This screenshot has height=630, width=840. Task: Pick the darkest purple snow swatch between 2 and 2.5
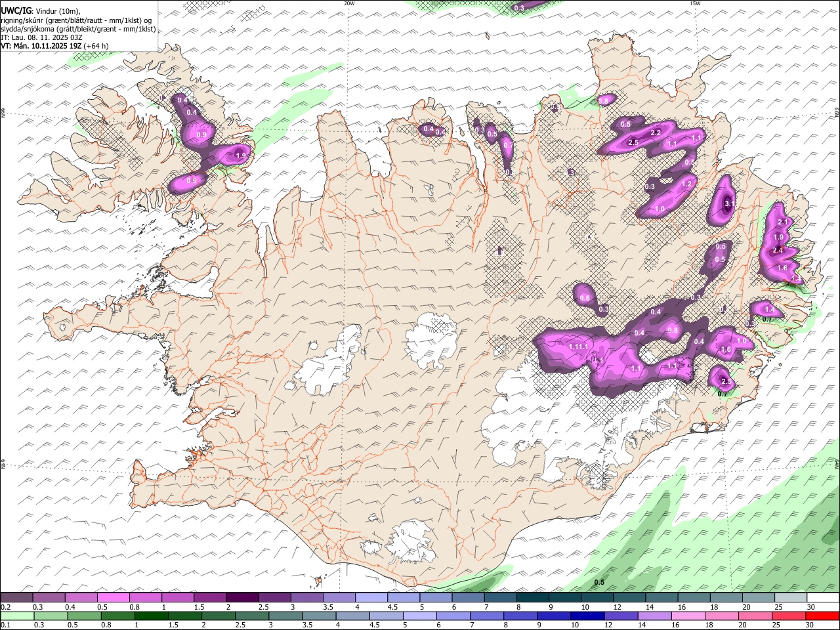click(242, 598)
